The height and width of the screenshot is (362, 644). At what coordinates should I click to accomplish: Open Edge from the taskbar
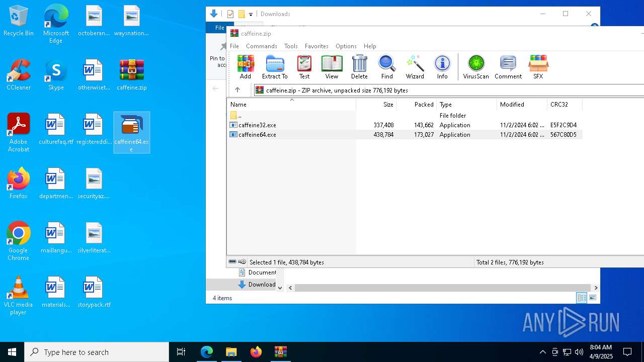[206, 352]
